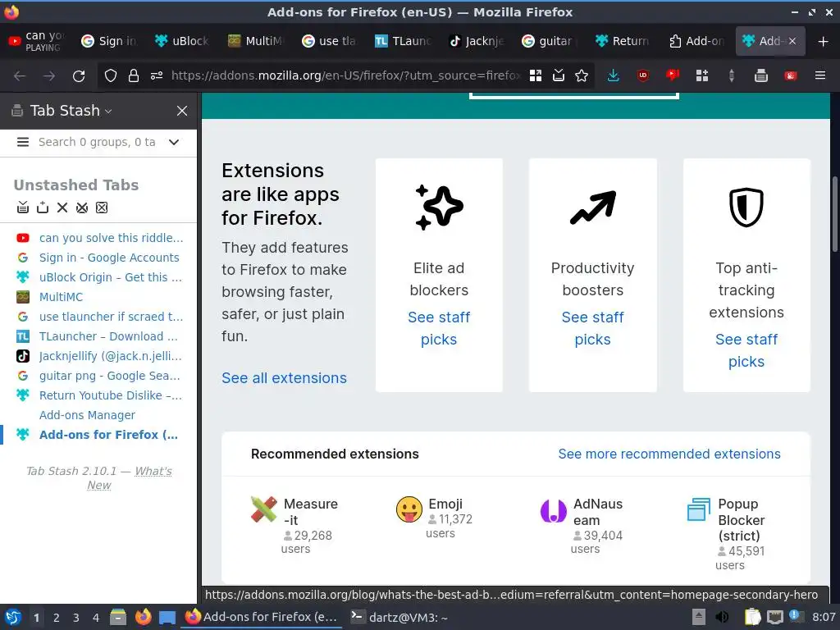Screen dimensions: 840x630
Task: Open the Popup Blocker (strict) icon
Action: click(699, 509)
